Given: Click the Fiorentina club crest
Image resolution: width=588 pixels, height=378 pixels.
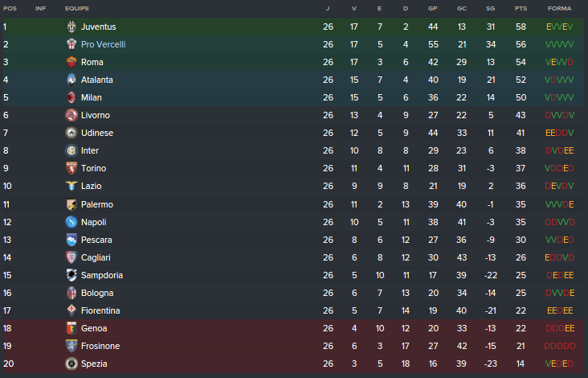Looking at the screenshot, I should click(71, 310).
